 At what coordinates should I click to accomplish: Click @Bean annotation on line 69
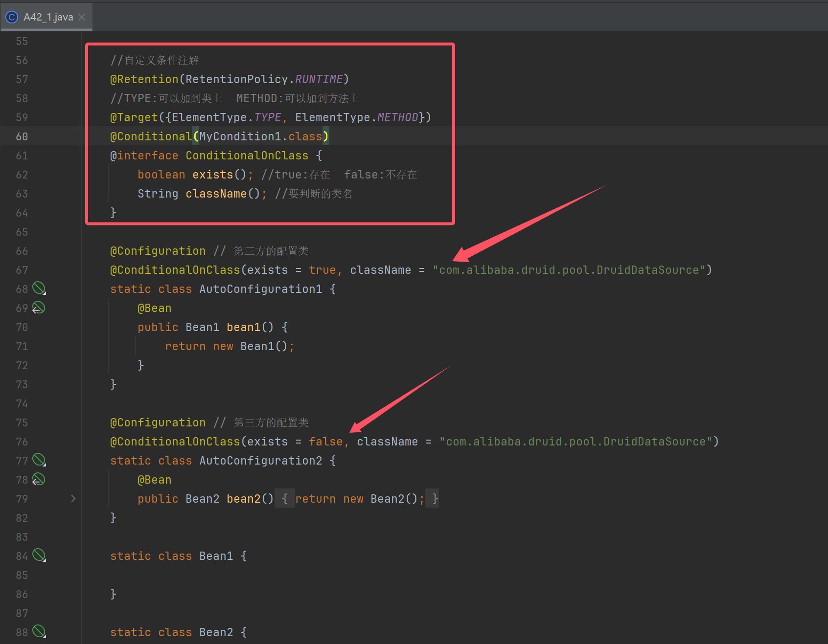pos(155,308)
